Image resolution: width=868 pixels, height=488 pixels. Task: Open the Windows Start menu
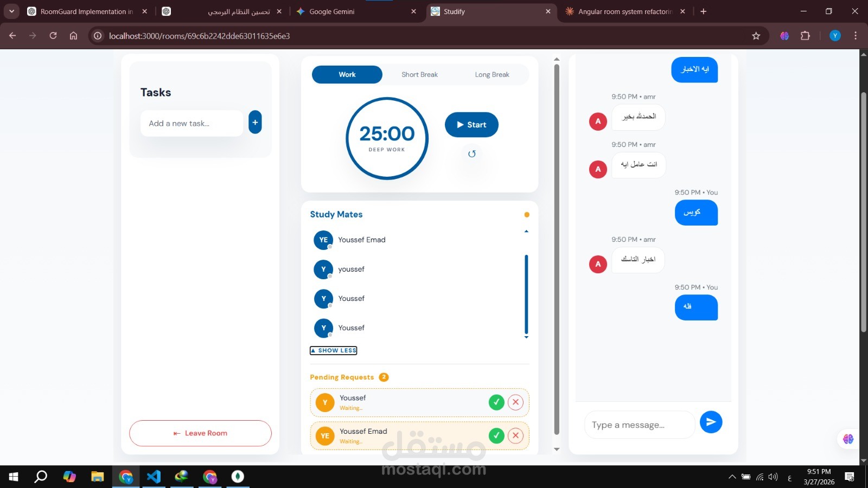14,477
